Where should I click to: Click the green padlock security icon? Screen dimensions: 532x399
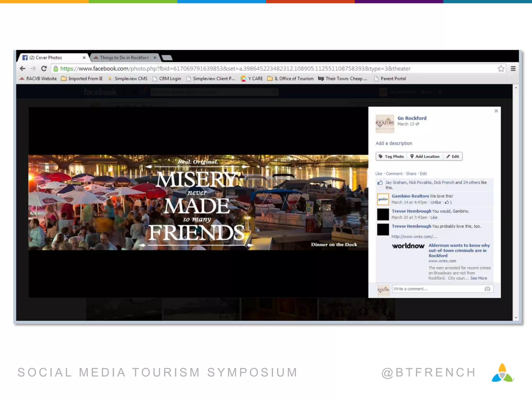click(x=55, y=69)
